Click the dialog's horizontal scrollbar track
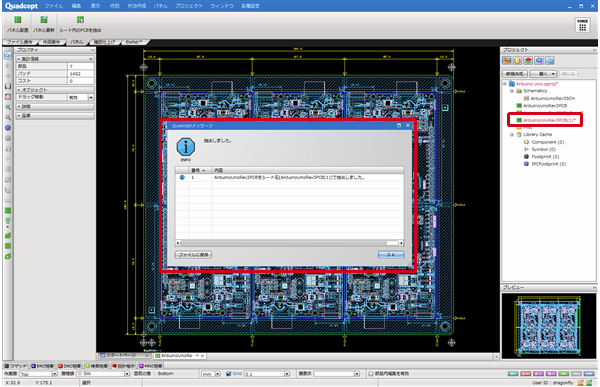The image size is (600, 387). pyautogui.click(x=289, y=243)
